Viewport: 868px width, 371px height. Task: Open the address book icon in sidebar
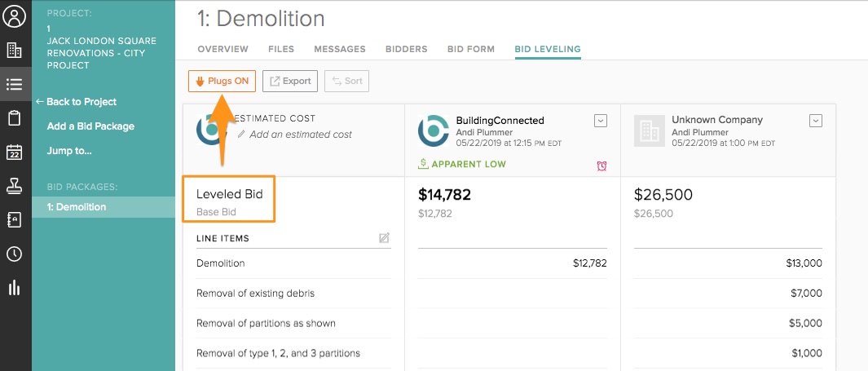point(14,220)
